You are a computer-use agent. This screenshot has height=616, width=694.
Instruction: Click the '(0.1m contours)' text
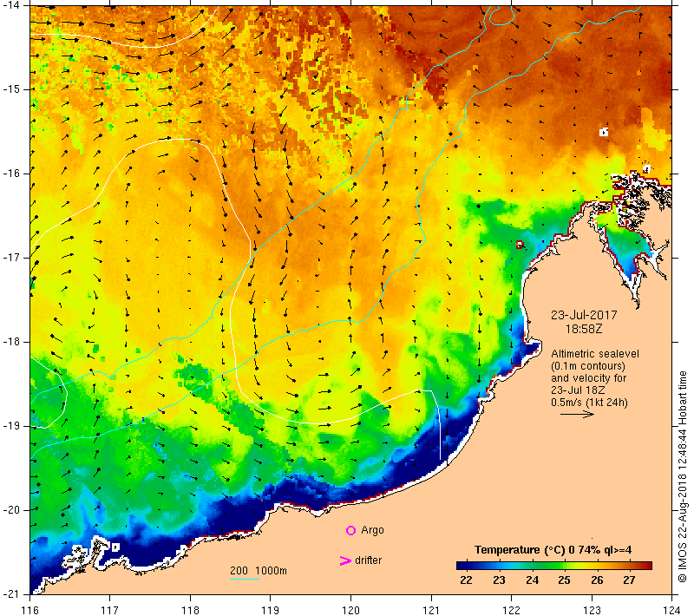pos(588,366)
